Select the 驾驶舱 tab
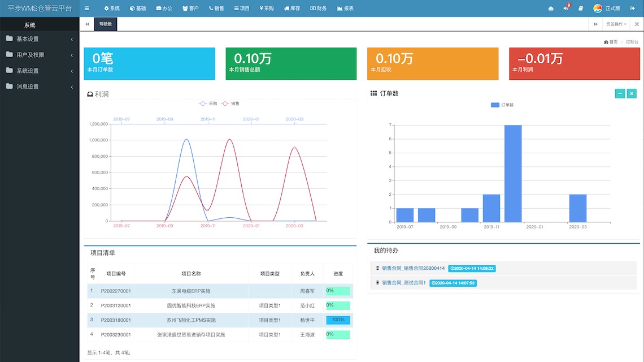Image resolution: width=644 pixels, height=362 pixels. coord(106,24)
